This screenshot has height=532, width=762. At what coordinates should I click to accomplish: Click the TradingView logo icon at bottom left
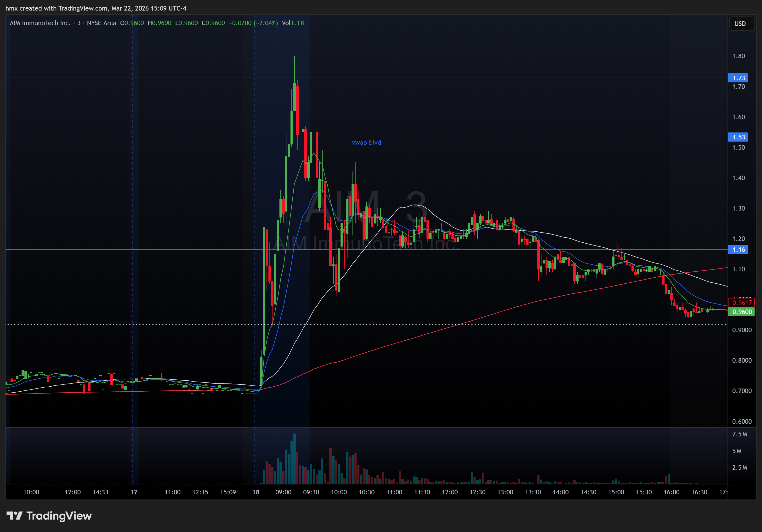pyautogui.click(x=14, y=515)
